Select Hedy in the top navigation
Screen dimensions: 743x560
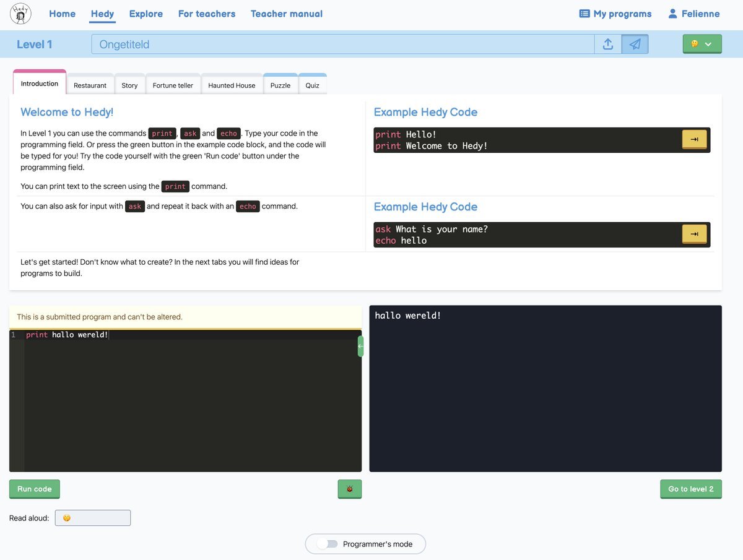102,14
